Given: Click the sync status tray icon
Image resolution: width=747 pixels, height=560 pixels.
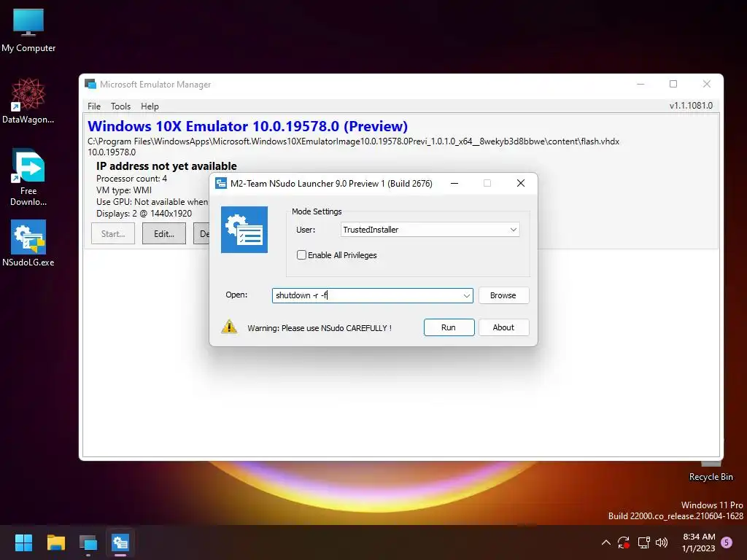Looking at the screenshot, I should coord(624,542).
